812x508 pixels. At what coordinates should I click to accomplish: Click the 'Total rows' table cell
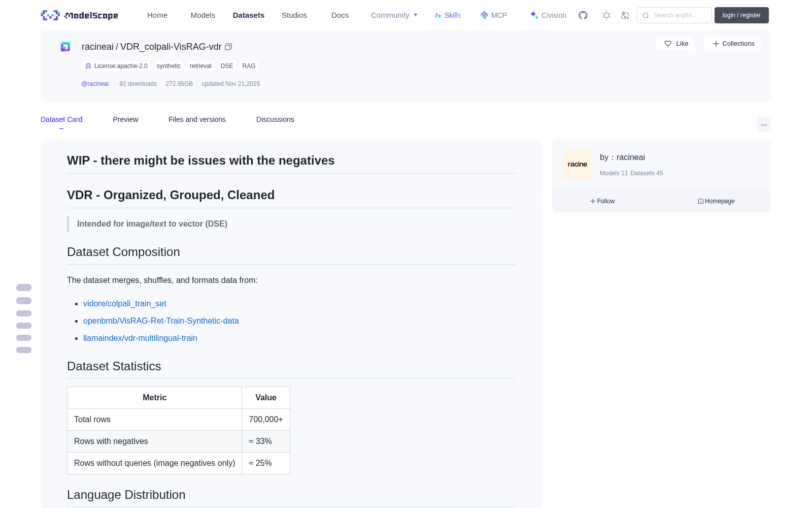pos(155,420)
